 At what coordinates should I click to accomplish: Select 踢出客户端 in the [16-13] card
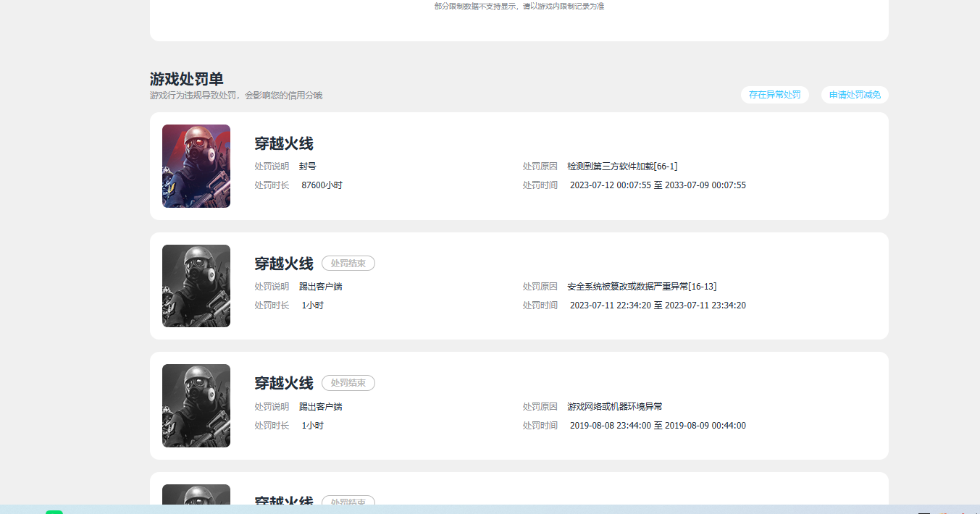[321, 287]
